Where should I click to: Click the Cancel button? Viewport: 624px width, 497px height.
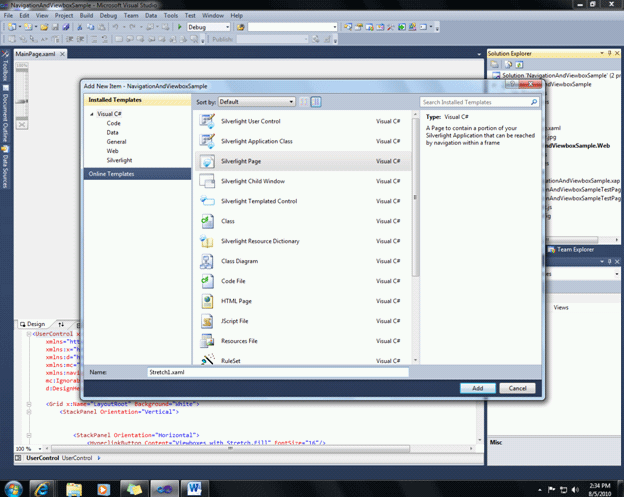517,388
